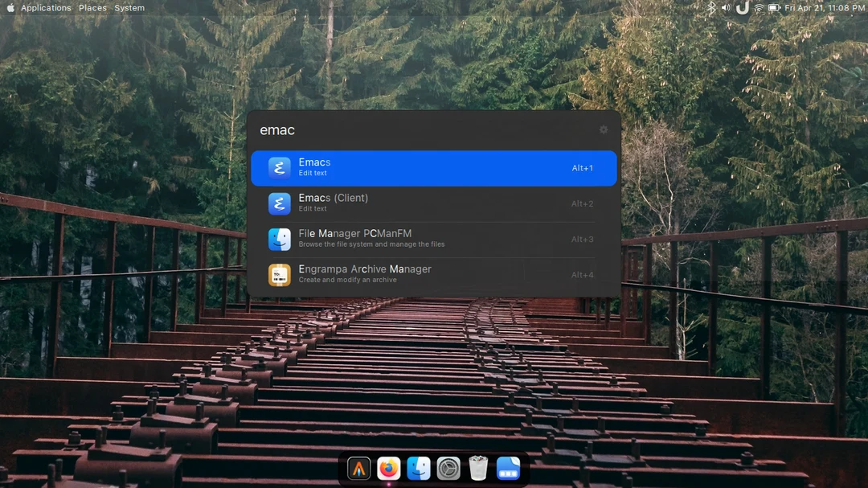Open Ulauncher preferences via the gear icon
868x488 pixels.
[604, 129]
